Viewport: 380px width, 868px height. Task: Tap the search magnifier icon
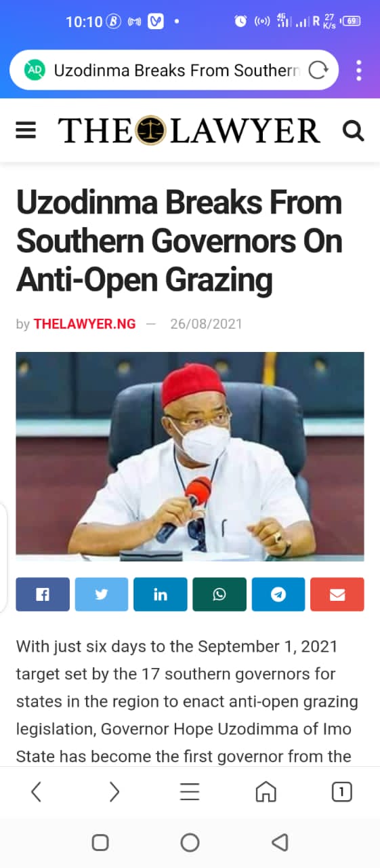[353, 130]
